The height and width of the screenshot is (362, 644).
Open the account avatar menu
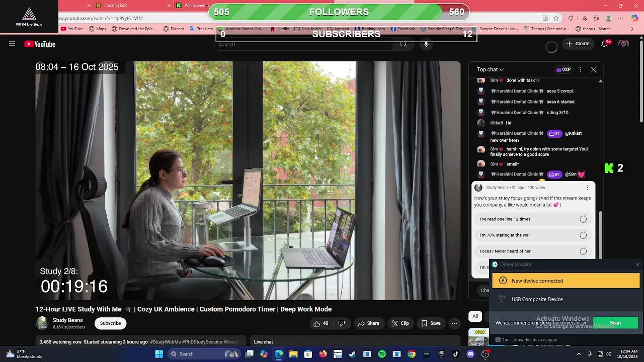click(624, 44)
